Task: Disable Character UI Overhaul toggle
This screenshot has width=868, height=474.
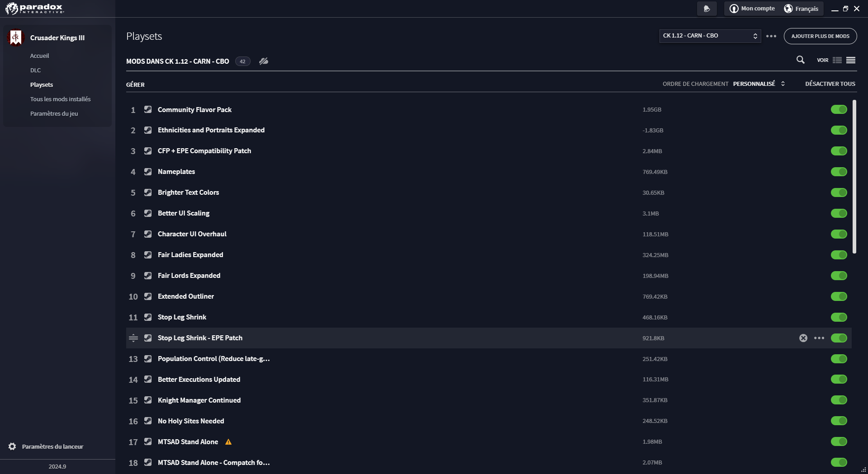Action: [x=839, y=234]
